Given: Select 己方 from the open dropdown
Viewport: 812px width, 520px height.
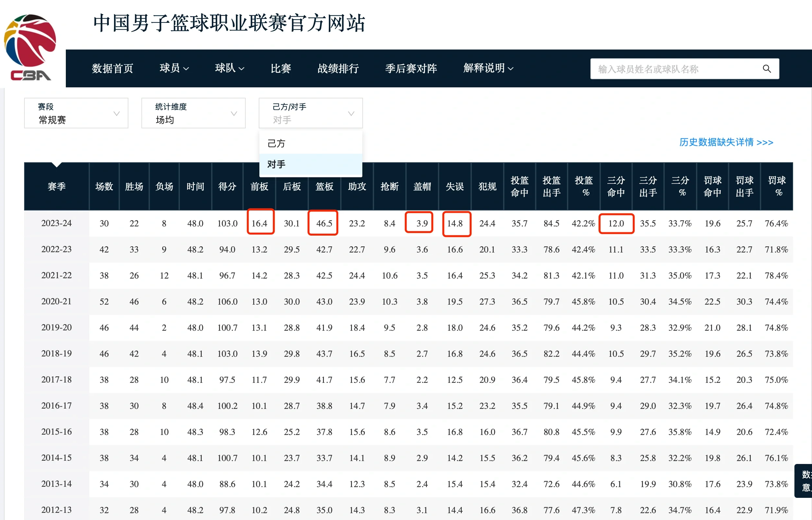Looking at the screenshot, I should click(276, 143).
